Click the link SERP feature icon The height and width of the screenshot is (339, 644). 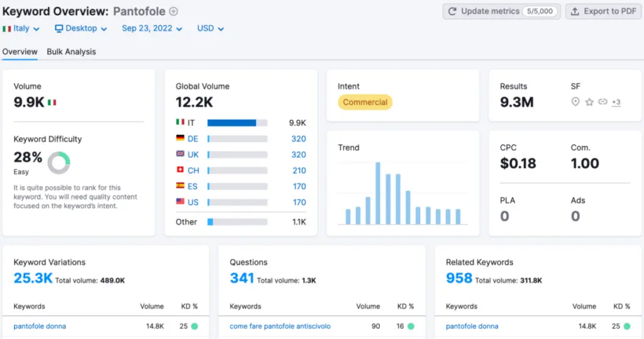(602, 102)
